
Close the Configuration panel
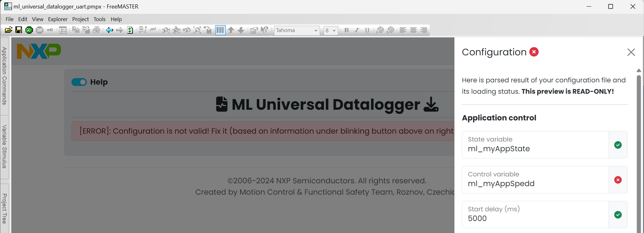pyautogui.click(x=631, y=52)
